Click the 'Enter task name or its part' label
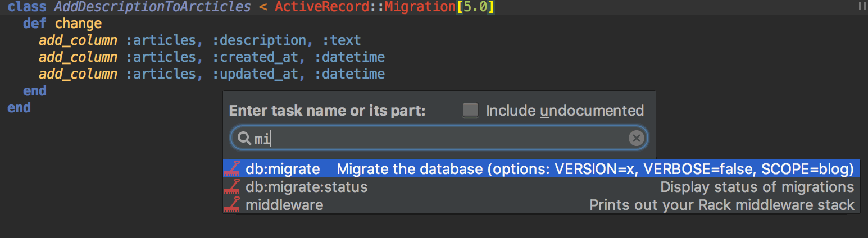 327,111
